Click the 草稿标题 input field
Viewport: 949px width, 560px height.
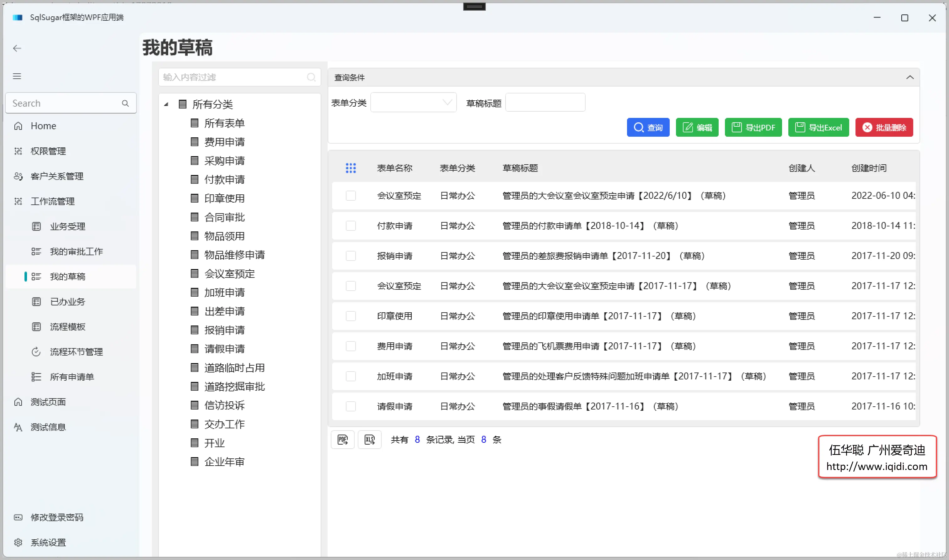[545, 103]
